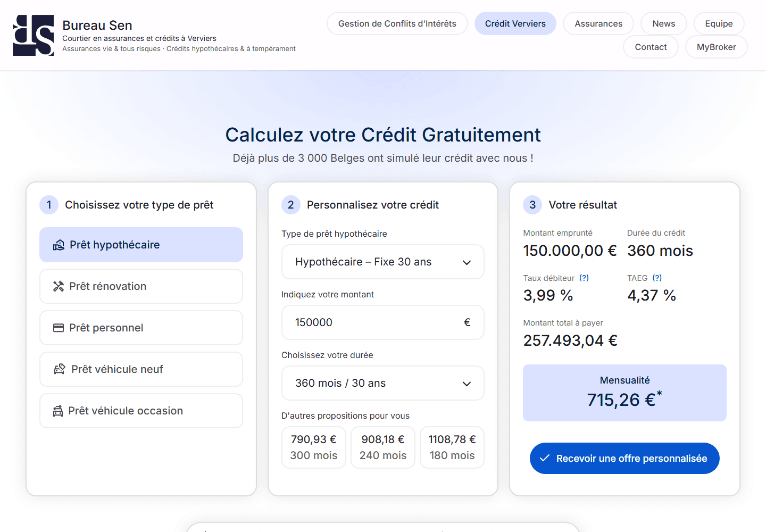Click the Bureau Sen logo icon
This screenshot has height=532, width=766.
coord(34,35)
